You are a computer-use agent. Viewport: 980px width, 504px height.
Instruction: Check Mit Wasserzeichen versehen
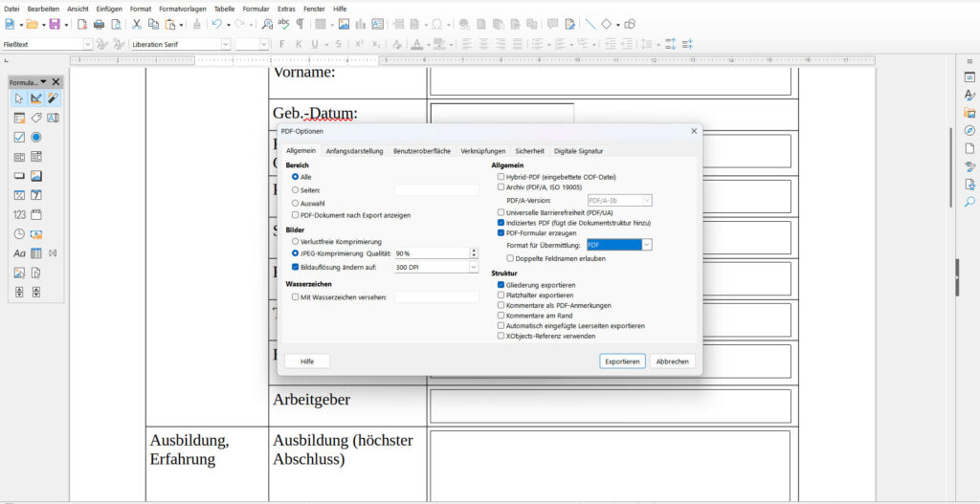296,297
